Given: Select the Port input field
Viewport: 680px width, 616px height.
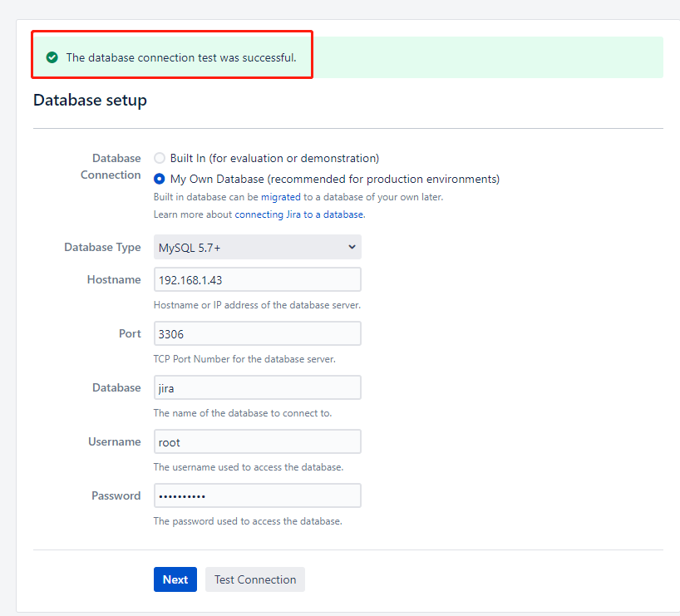Looking at the screenshot, I should pos(257,333).
